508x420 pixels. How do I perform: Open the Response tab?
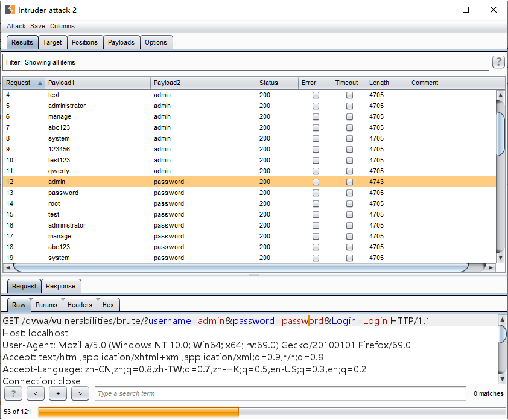coord(60,286)
